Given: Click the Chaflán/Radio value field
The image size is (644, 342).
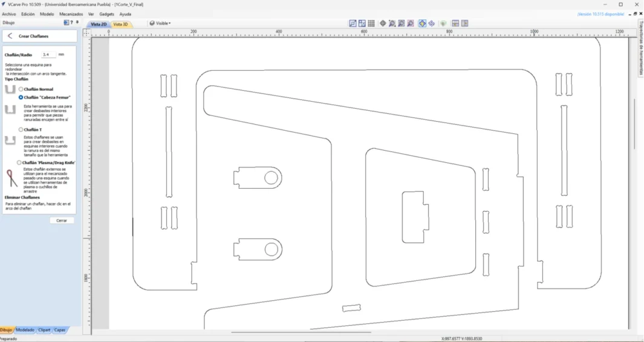Looking at the screenshot, I should click(x=49, y=54).
